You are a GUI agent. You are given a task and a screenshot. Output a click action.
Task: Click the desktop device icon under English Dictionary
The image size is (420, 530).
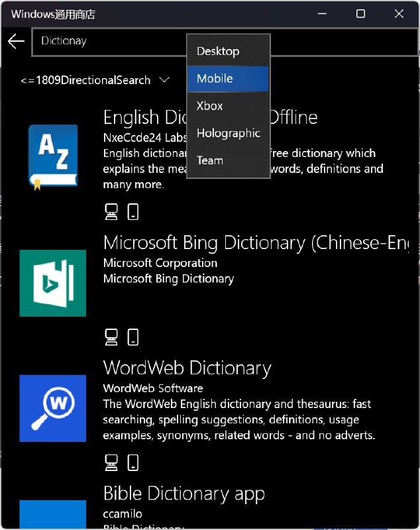pos(111,212)
